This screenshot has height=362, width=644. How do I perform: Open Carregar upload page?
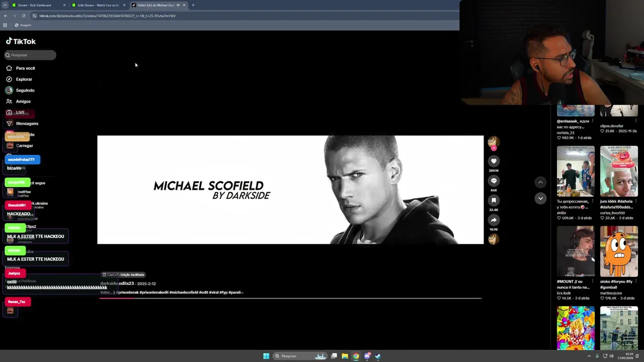click(x=24, y=145)
